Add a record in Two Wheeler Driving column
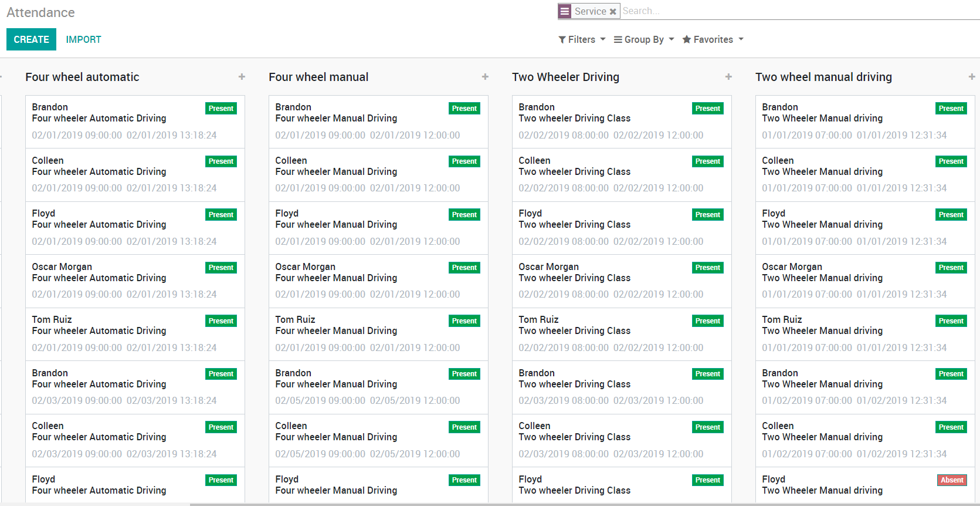Screen dimensions: 980x506 click(x=728, y=77)
